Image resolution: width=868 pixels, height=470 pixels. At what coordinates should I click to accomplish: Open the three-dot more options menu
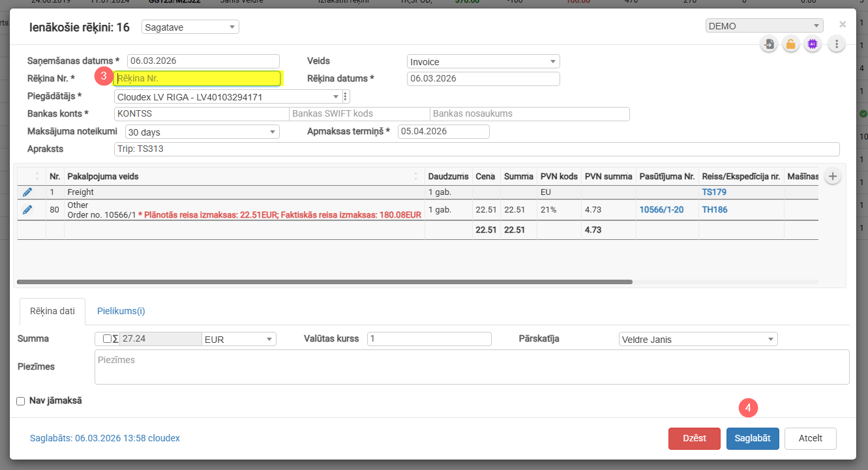(x=837, y=44)
